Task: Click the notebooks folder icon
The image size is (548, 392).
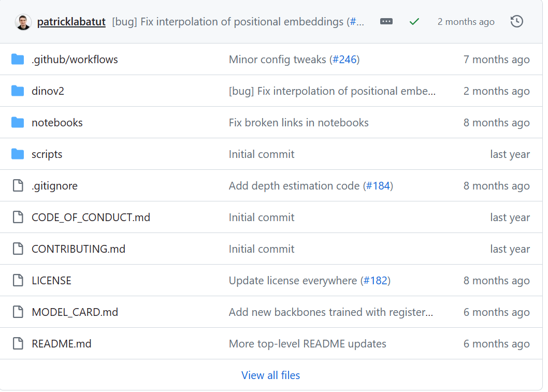Action: [x=18, y=123]
